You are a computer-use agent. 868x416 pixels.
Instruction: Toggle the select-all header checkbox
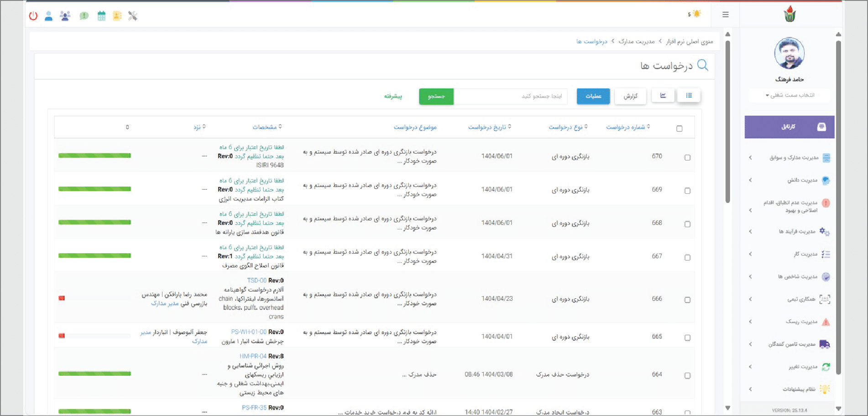coord(679,129)
